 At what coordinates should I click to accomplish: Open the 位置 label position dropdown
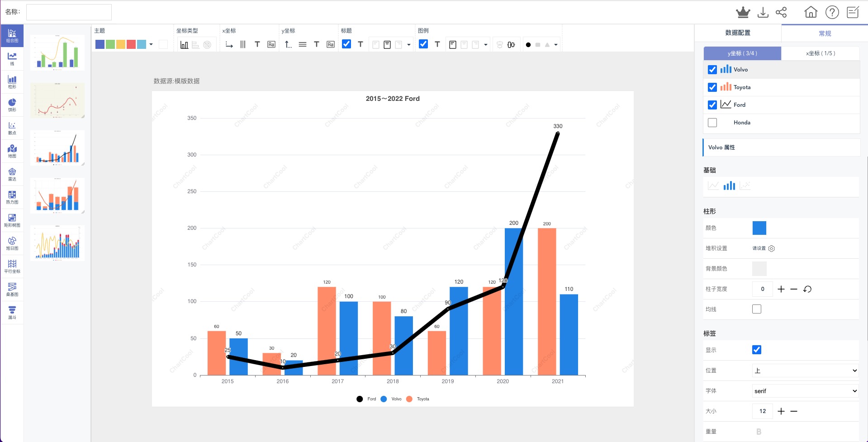(x=805, y=371)
